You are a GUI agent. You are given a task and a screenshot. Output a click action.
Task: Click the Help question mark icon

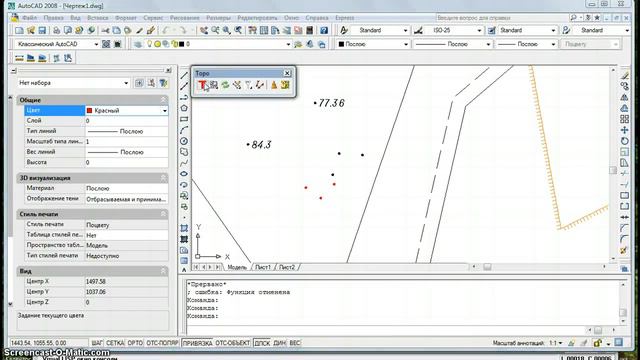pyautogui.click(x=324, y=31)
